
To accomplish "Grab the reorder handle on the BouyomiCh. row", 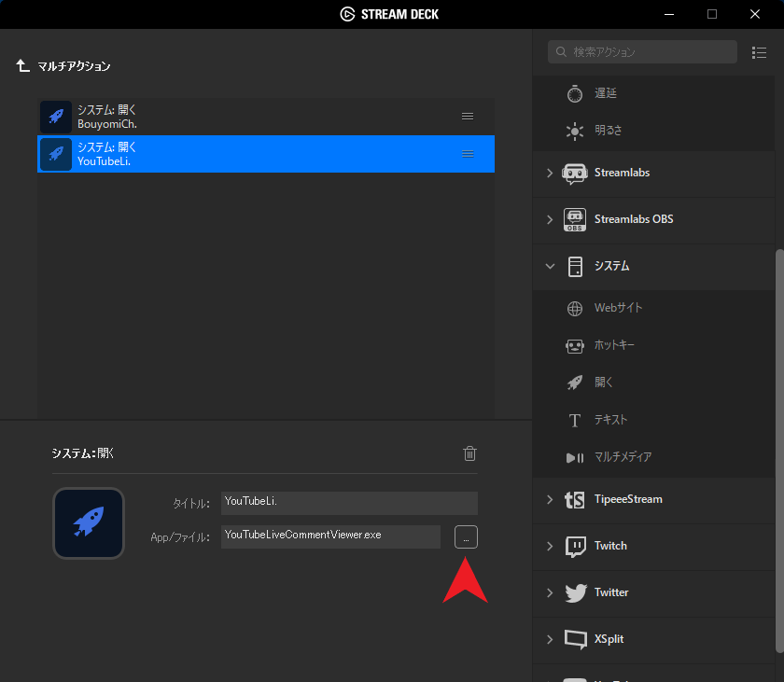I will [468, 117].
